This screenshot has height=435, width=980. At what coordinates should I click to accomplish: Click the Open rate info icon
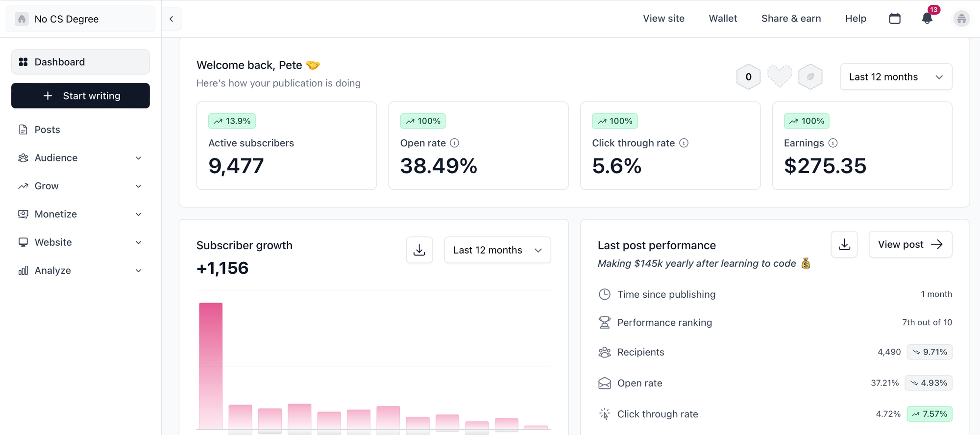click(455, 143)
